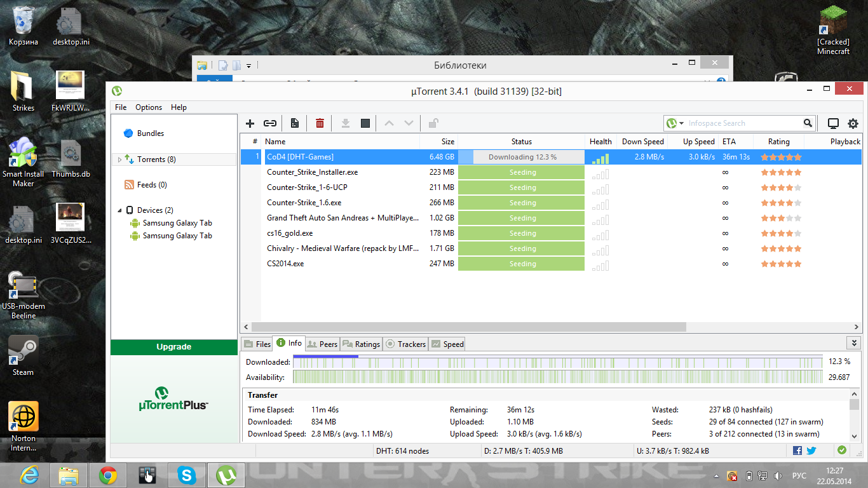Select the Thumbs.db file on the desktop

click(x=71, y=158)
